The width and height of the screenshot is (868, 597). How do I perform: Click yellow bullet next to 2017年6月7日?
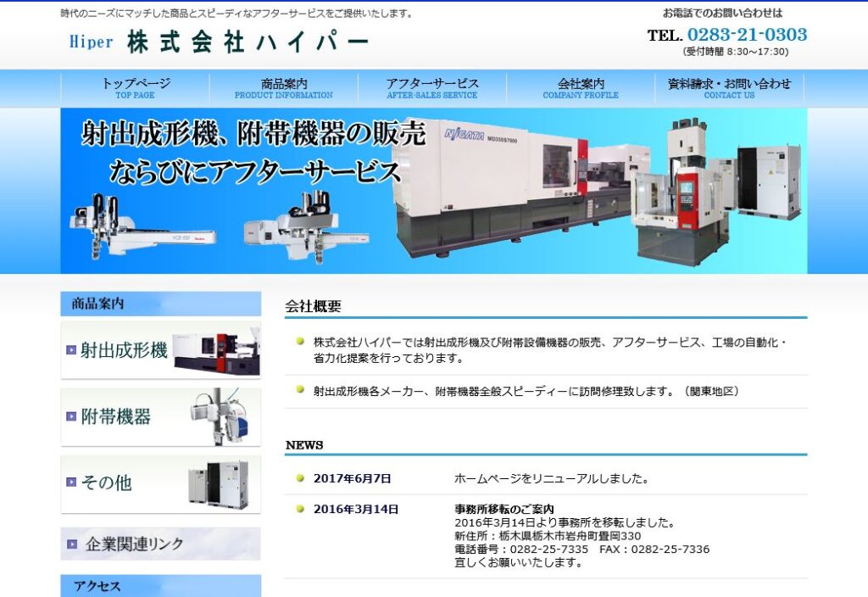click(x=300, y=478)
